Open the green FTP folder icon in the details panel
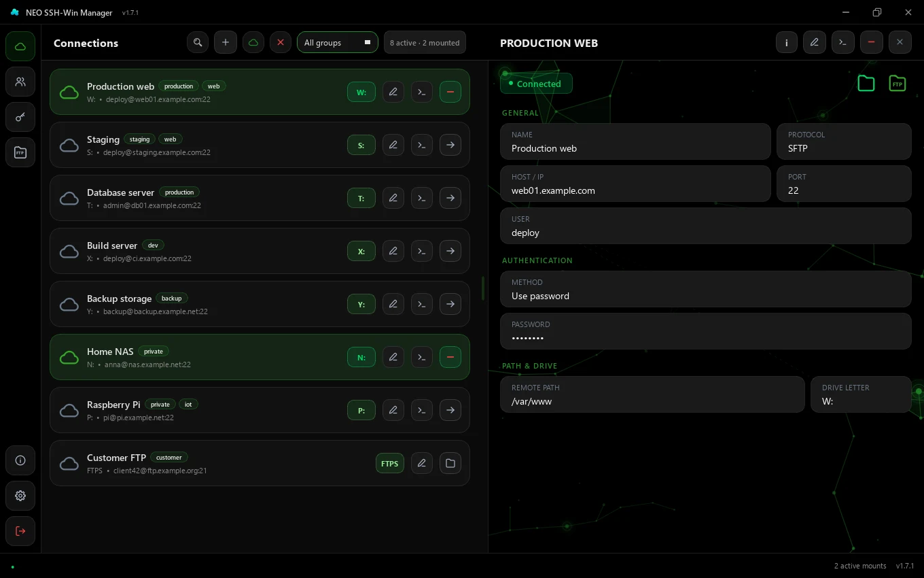 [x=898, y=84]
